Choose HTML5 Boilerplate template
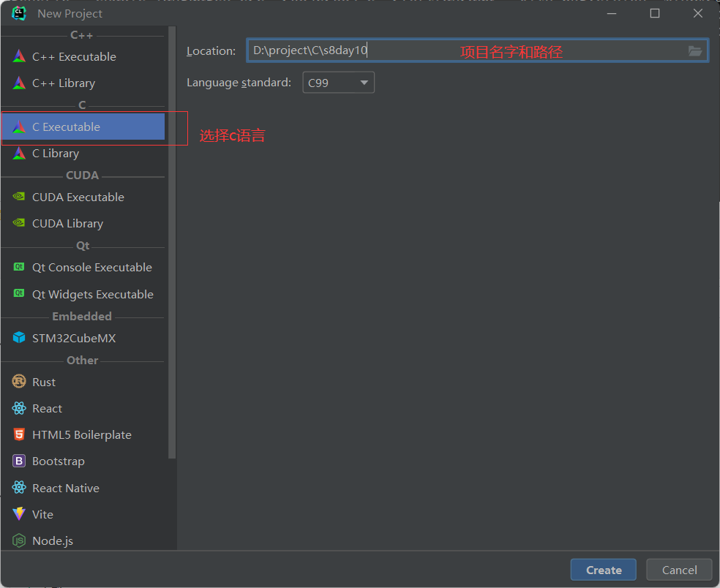Screen dimensions: 720x588 tap(83, 434)
